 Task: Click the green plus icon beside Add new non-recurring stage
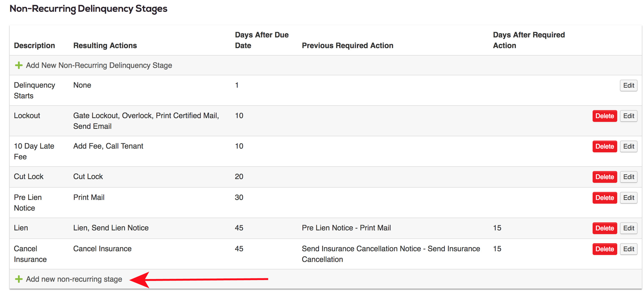coord(19,279)
